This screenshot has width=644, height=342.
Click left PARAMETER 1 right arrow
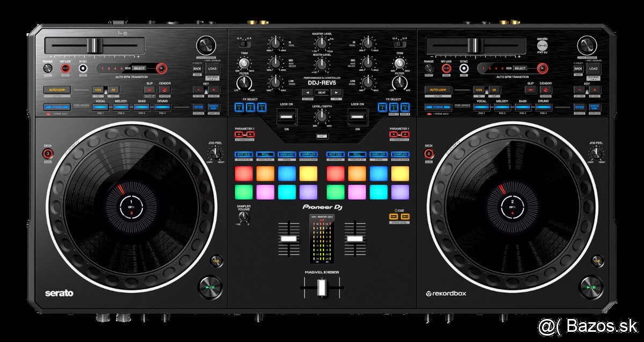point(250,134)
